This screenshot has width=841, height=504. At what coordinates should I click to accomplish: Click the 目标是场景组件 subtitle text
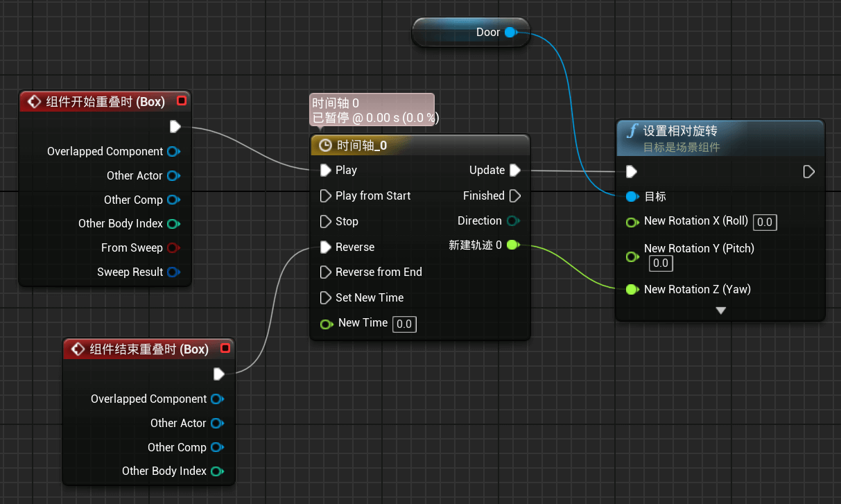[x=682, y=147]
